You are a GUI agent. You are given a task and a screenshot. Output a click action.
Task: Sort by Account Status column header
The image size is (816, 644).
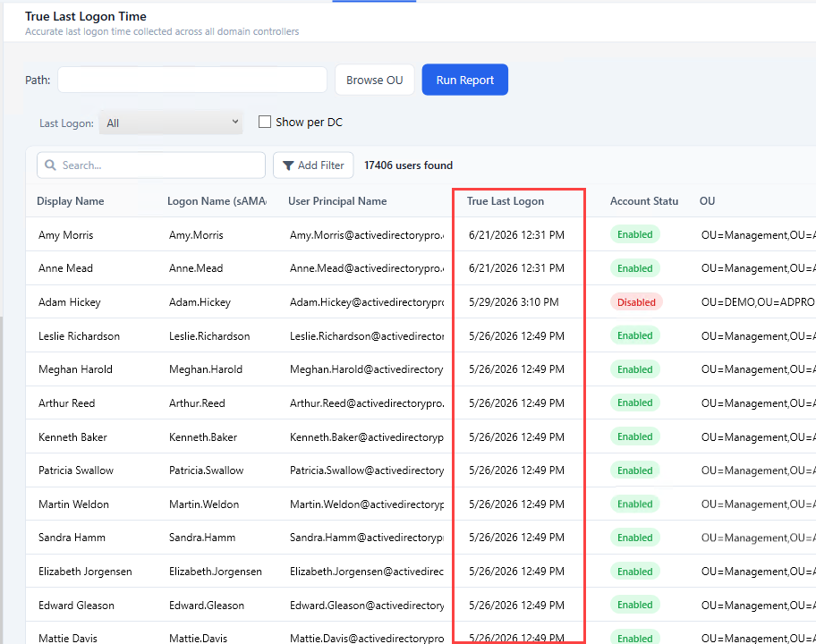point(643,201)
